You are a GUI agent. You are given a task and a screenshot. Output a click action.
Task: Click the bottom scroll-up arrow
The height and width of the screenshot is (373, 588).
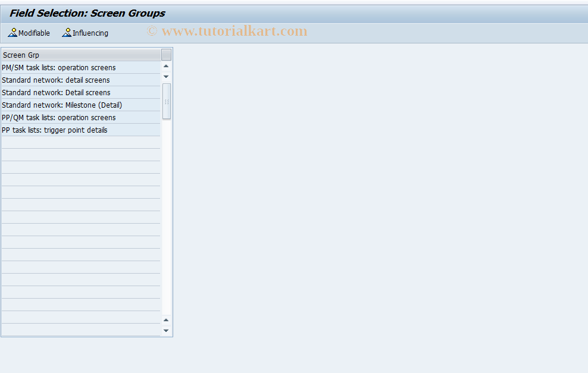(x=166, y=320)
